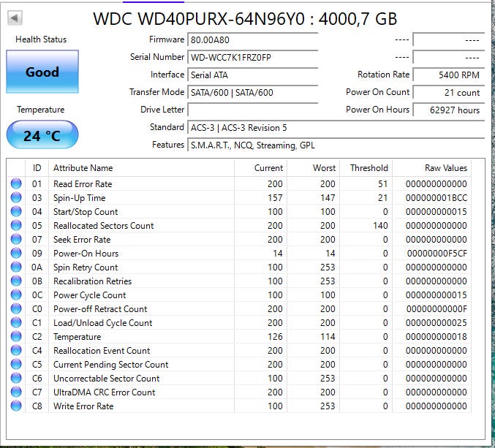Viewport: 495px width, 448px height.
Task: Select the Power-On Hours attribute name
Action: coord(86,254)
